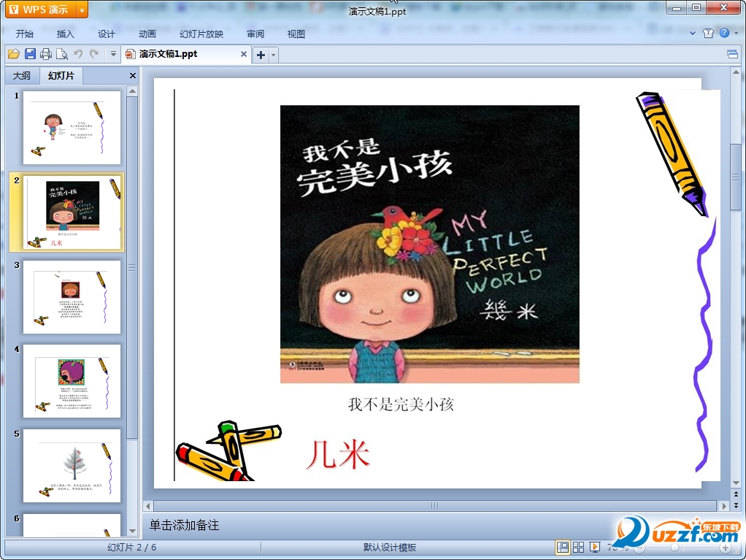746x560 pixels.
Task: Select slide 2 thumbnail
Action: pyautogui.click(x=73, y=212)
